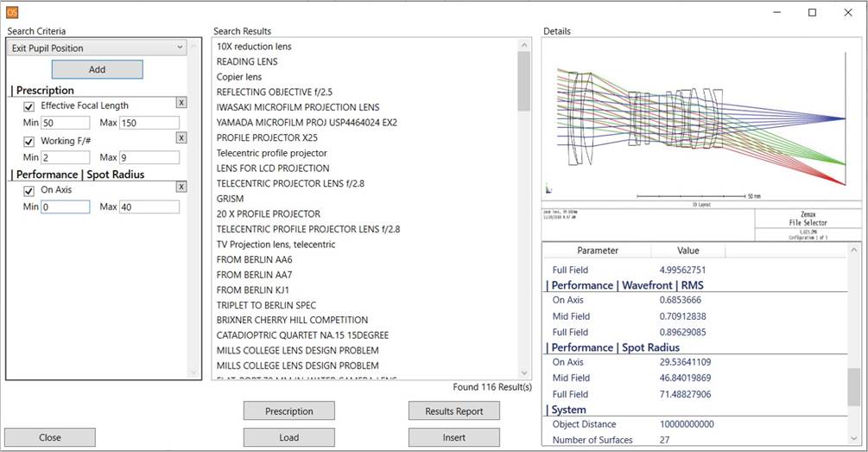
Task: Select TRIPLET TO BERLIN SPEC result
Action: pyautogui.click(x=266, y=305)
